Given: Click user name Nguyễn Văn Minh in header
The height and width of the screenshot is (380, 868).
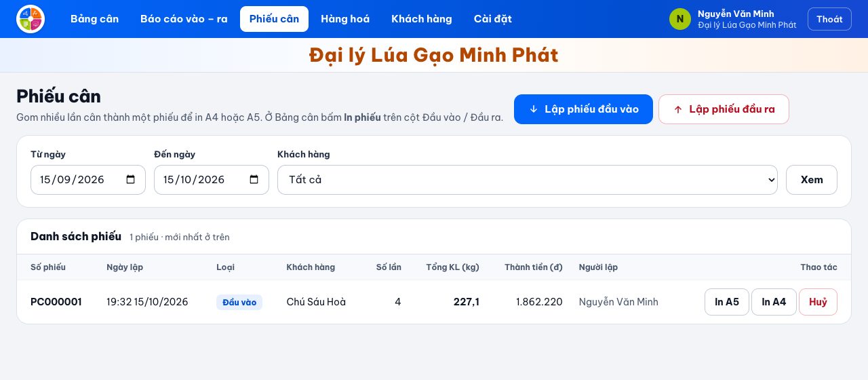Looking at the screenshot, I should (x=736, y=14).
